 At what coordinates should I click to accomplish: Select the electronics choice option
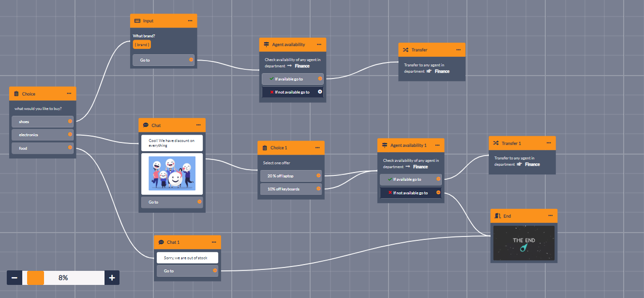coord(42,135)
